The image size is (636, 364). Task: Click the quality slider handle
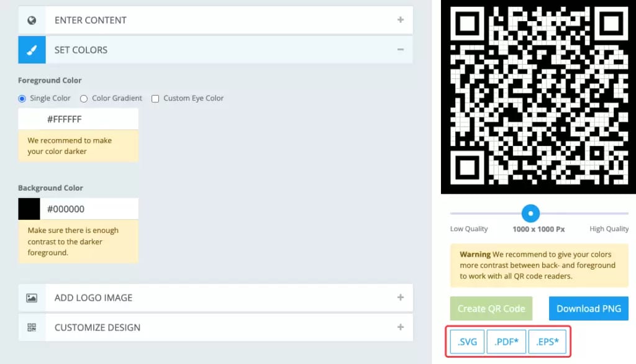tap(530, 213)
